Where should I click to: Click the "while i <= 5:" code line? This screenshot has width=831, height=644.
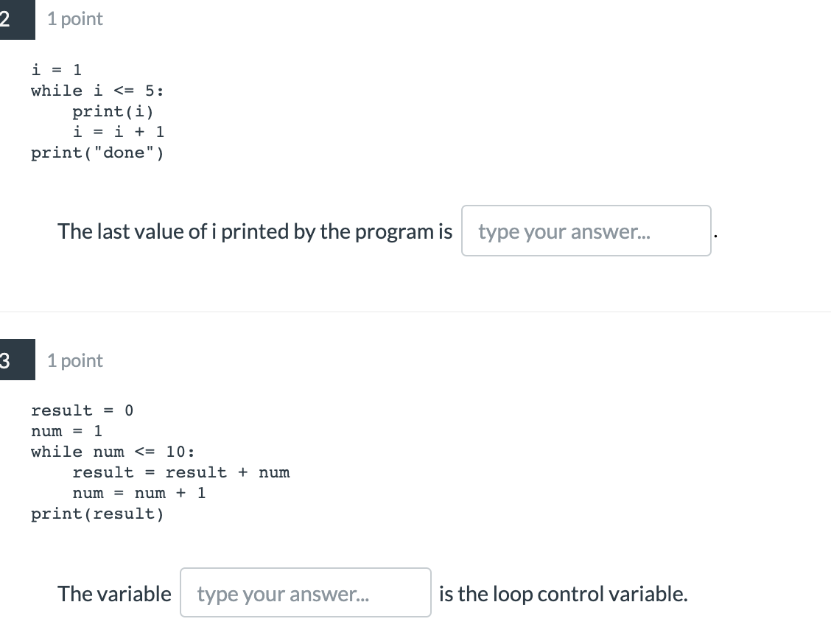pyautogui.click(x=97, y=91)
